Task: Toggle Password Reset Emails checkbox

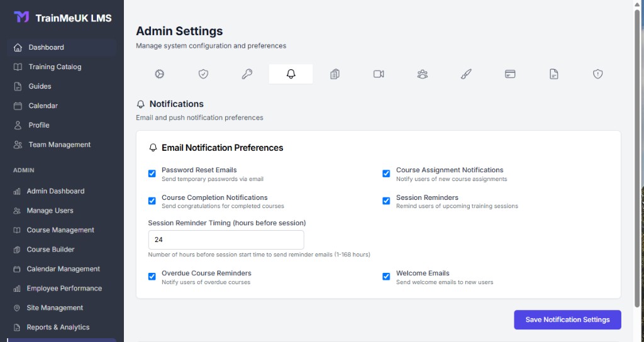Action: point(152,174)
